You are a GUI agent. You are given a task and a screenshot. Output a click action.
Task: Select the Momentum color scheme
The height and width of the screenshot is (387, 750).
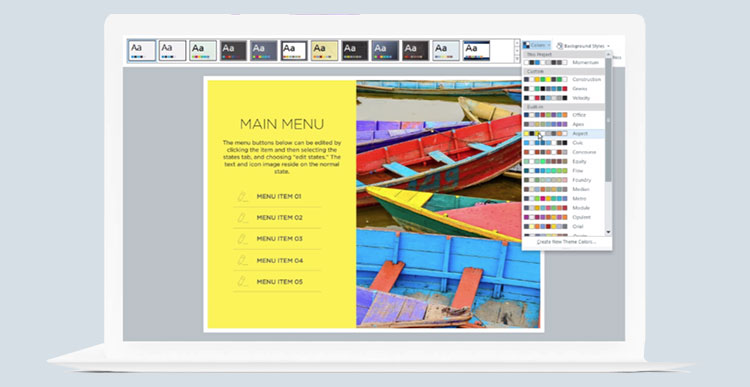[563, 62]
